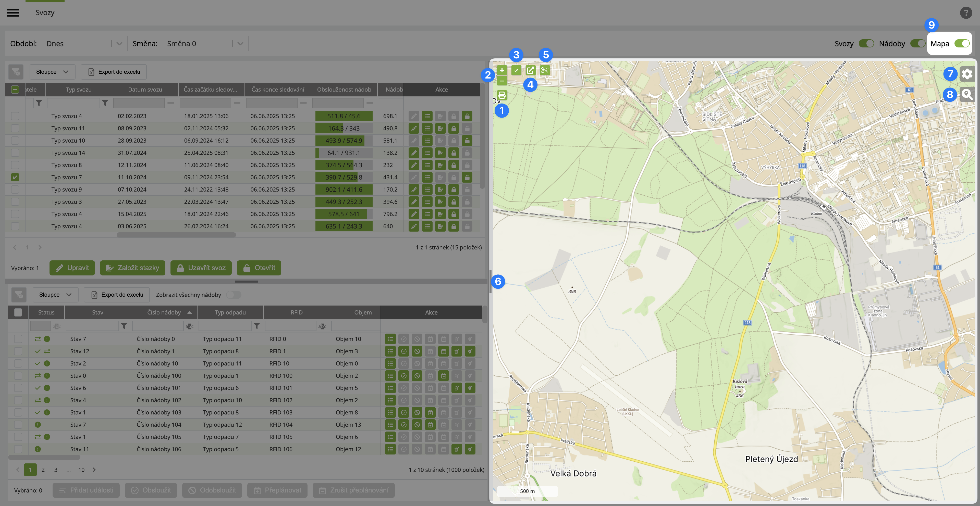Toggle the Mapa switch off
This screenshot has height=506, width=980.
(962, 44)
